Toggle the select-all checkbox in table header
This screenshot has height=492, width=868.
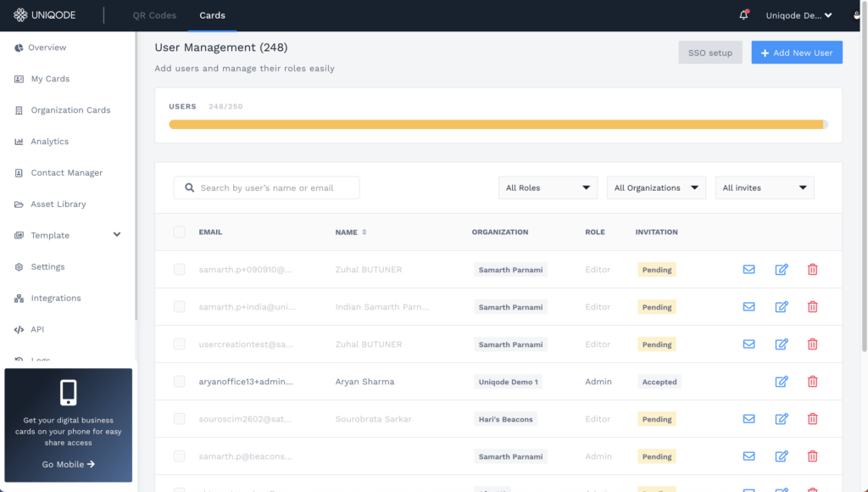[179, 232]
